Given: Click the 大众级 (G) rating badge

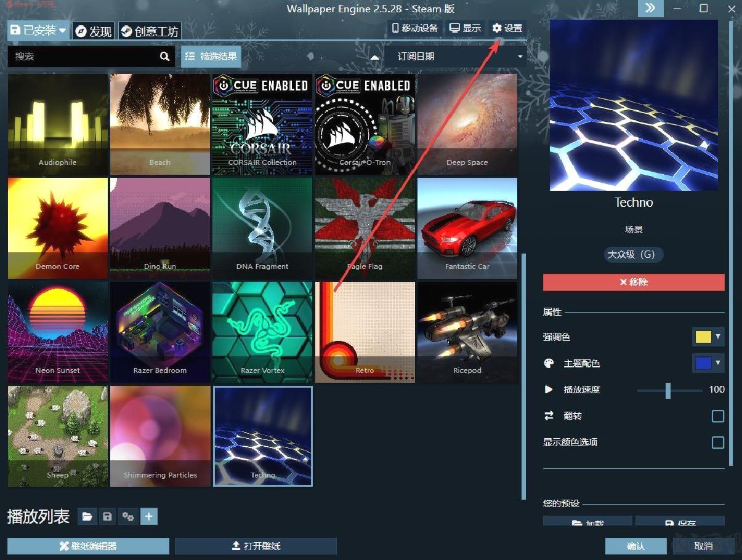Looking at the screenshot, I should [x=634, y=254].
